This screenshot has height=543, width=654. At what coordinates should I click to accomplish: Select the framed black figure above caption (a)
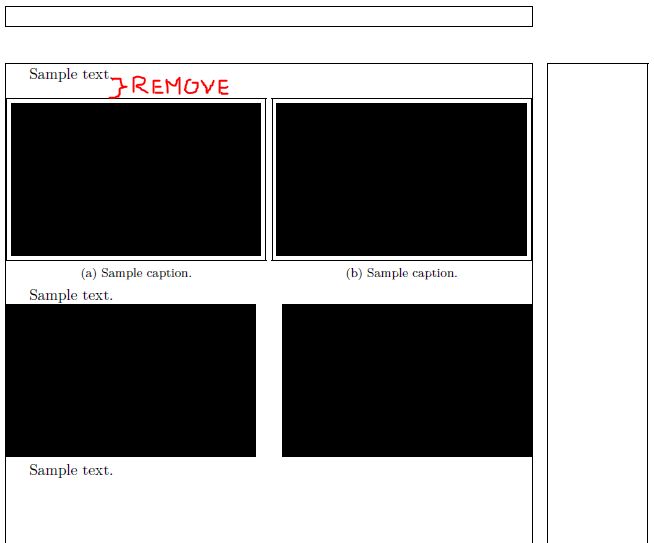click(136, 179)
